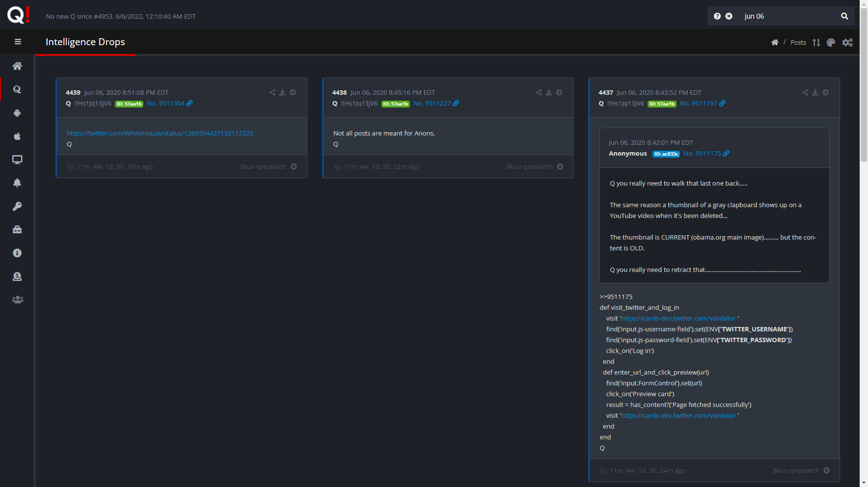Open the toolbox icon in sidebar
868x487 pixels.
point(17,229)
